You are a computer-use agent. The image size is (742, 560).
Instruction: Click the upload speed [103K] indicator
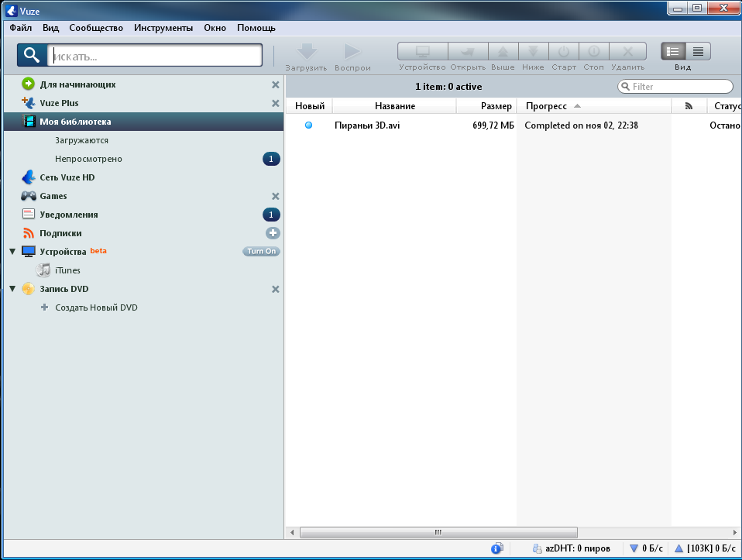(706, 548)
